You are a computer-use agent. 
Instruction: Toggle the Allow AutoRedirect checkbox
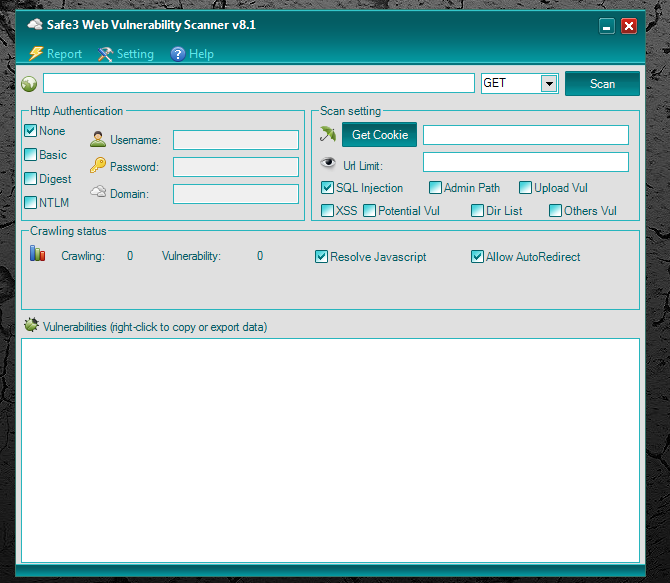477,257
